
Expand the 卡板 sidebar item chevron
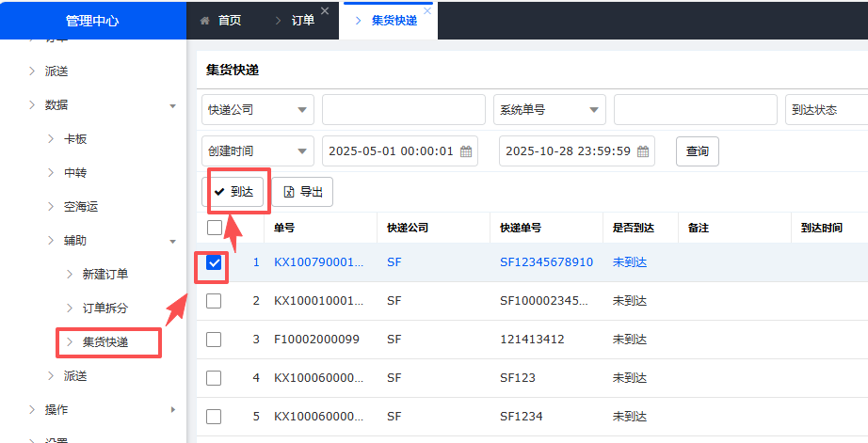coord(51,139)
